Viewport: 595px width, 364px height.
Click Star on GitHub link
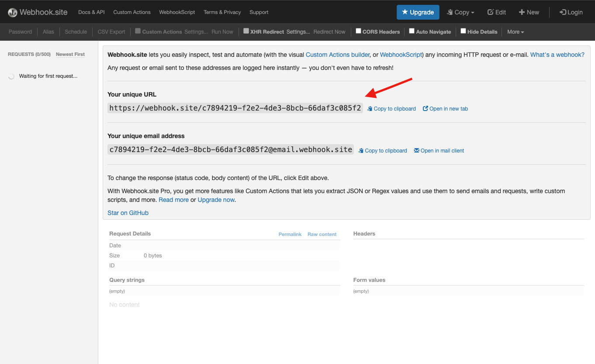[128, 213]
